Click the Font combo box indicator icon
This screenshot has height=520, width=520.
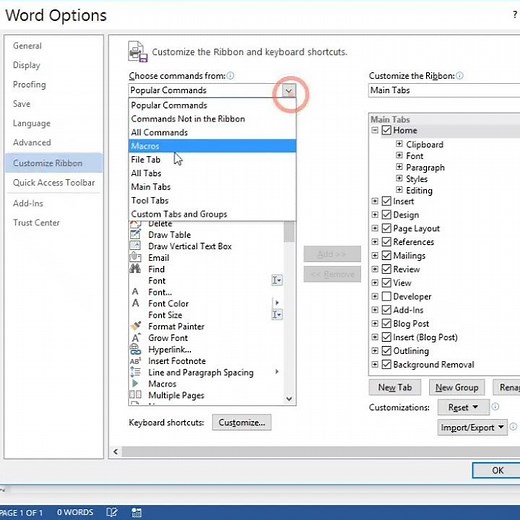[x=277, y=280]
